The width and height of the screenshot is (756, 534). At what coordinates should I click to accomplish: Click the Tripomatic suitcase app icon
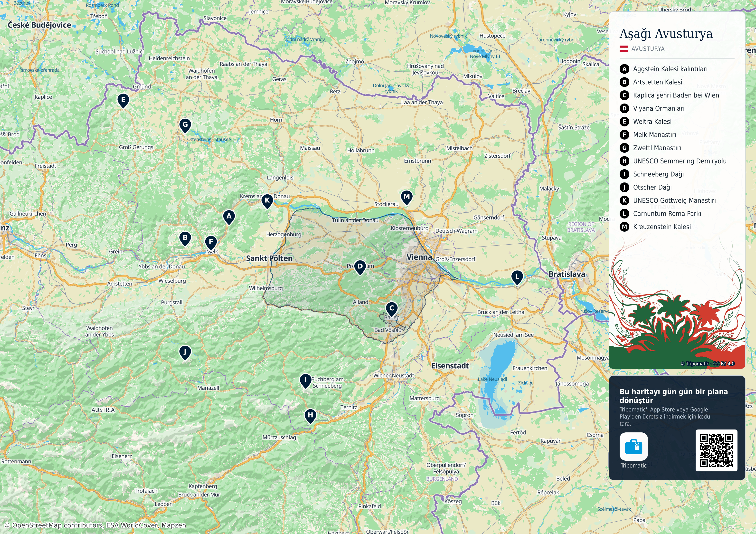click(633, 446)
